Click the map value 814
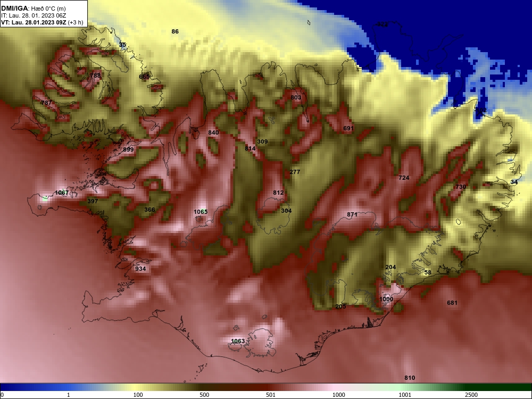The height and width of the screenshot is (399, 532). point(250,148)
